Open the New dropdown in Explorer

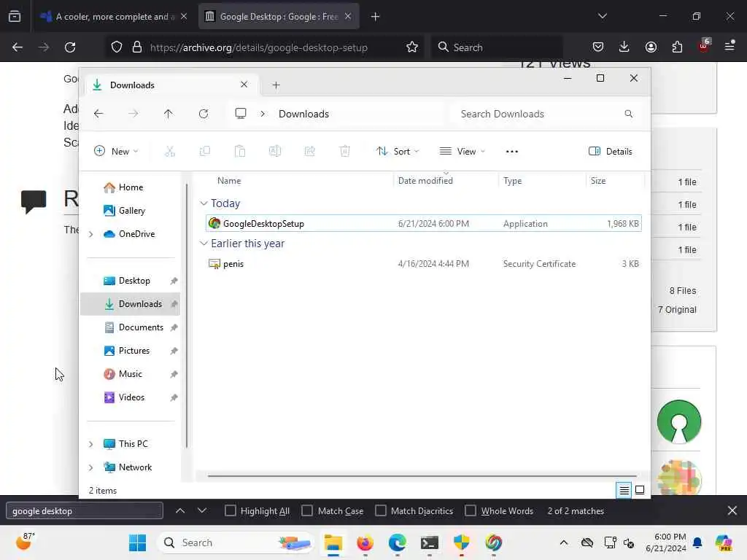tap(116, 152)
